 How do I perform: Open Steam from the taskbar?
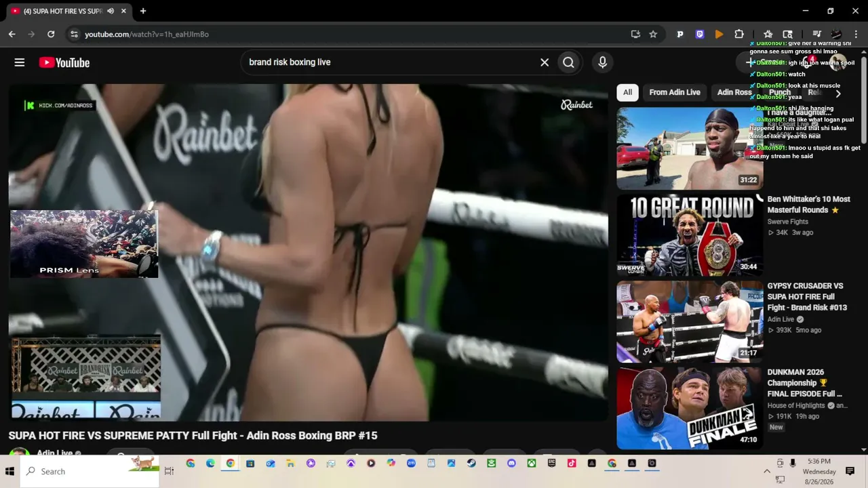pyautogui.click(x=471, y=464)
